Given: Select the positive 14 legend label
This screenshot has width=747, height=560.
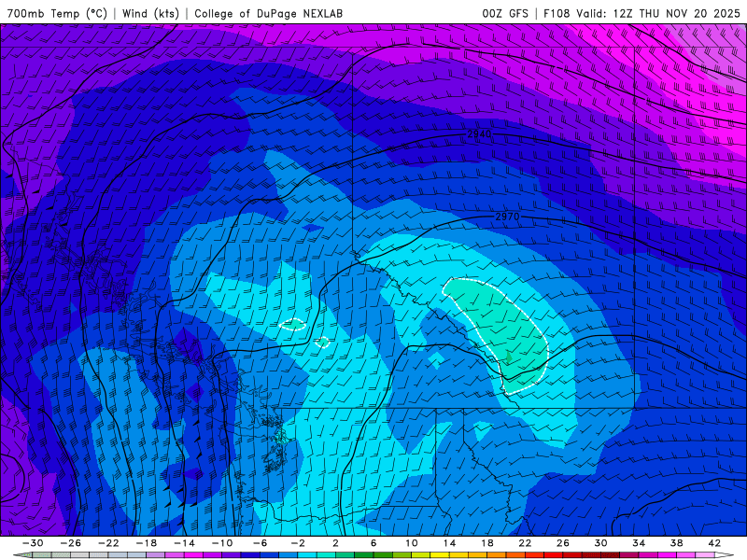Looking at the screenshot, I should coord(449,543).
